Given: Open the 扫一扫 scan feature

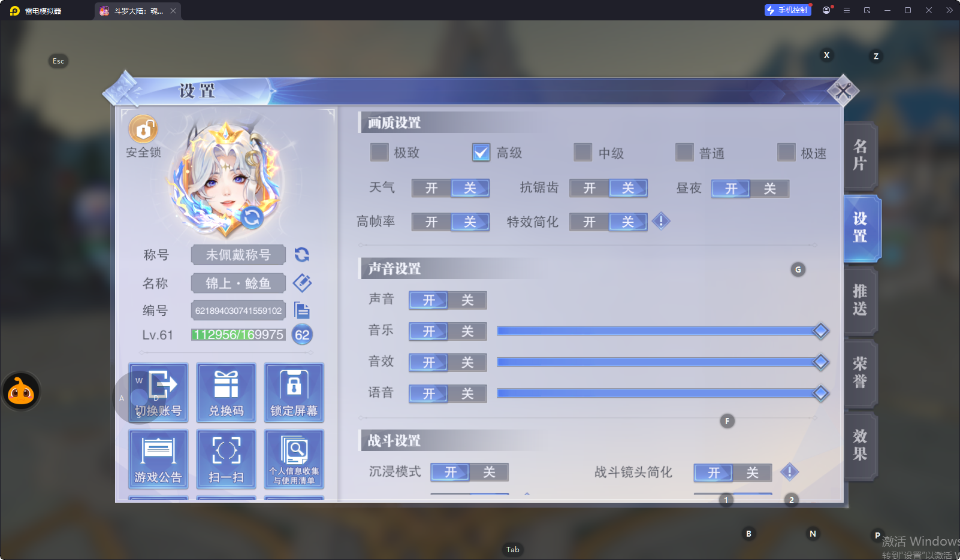Looking at the screenshot, I should tap(226, 459).
